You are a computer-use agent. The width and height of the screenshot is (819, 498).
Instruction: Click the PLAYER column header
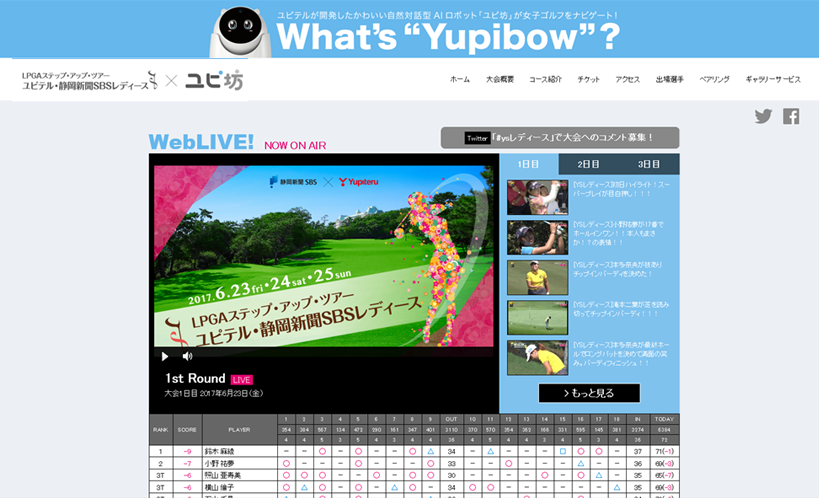click(x=239, y=430)
